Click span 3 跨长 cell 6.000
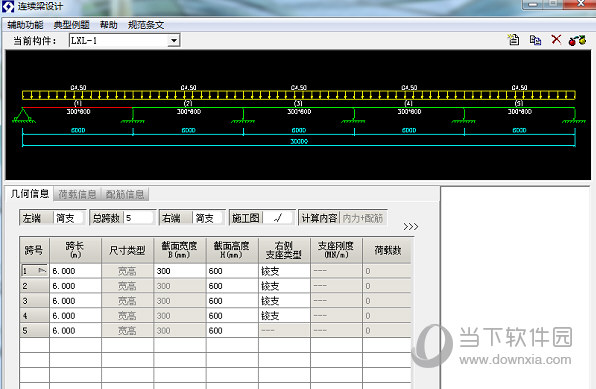The width and height of the screenshot is (596, 389). click(75, 301)
